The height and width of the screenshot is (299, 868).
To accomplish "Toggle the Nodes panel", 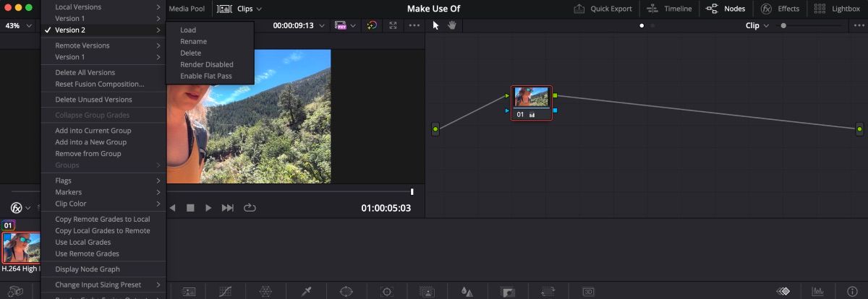I will click(726, 9).
